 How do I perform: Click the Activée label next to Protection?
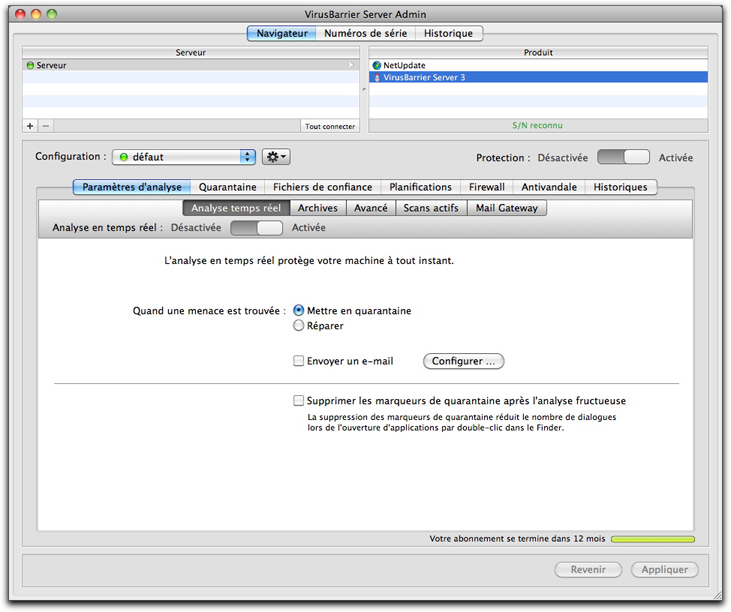(x=676, y=158)
